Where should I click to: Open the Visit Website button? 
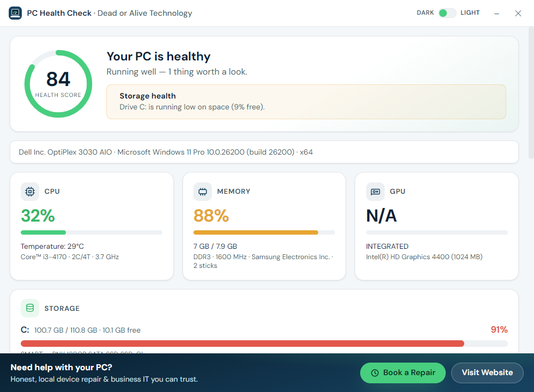click(487, 372)
